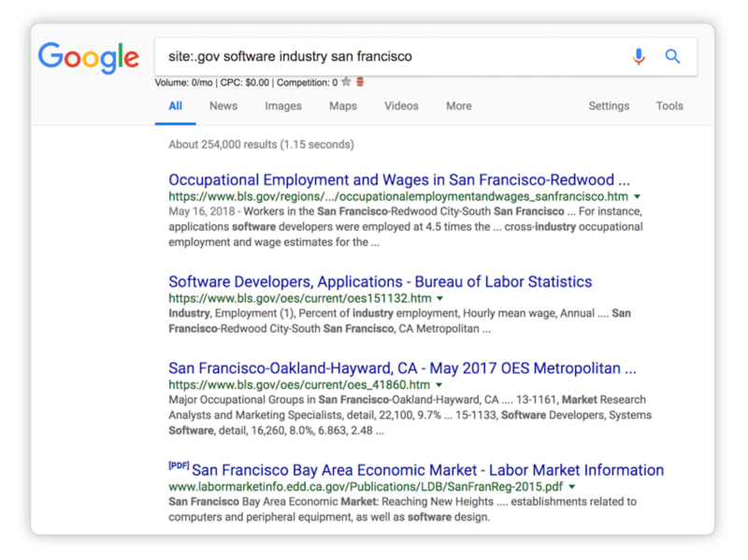Show search Tools options
This screenshot has width=748, height=560.
(669, 106)
